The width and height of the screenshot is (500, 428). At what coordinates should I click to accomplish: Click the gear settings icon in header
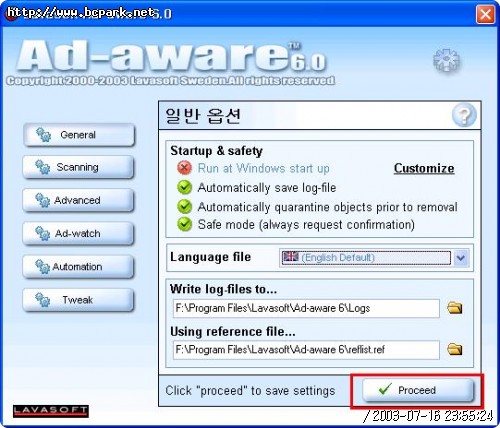click(446, 60)
